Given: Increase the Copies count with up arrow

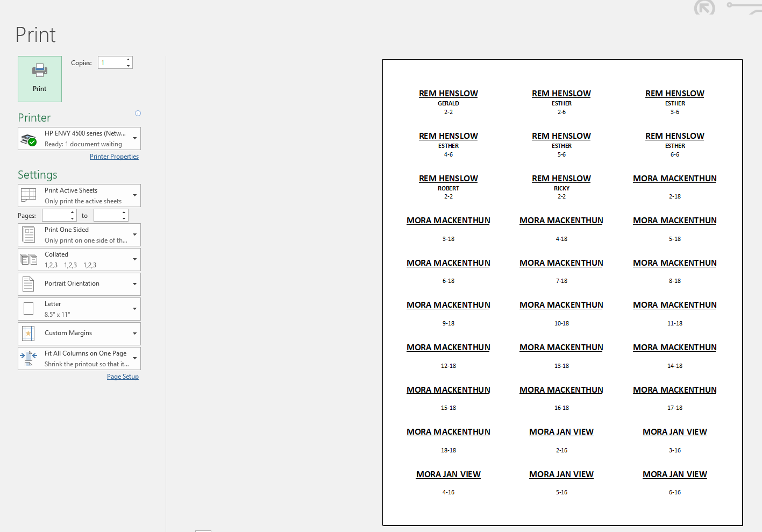Looking at the screenshot, I should coord(129,60).
